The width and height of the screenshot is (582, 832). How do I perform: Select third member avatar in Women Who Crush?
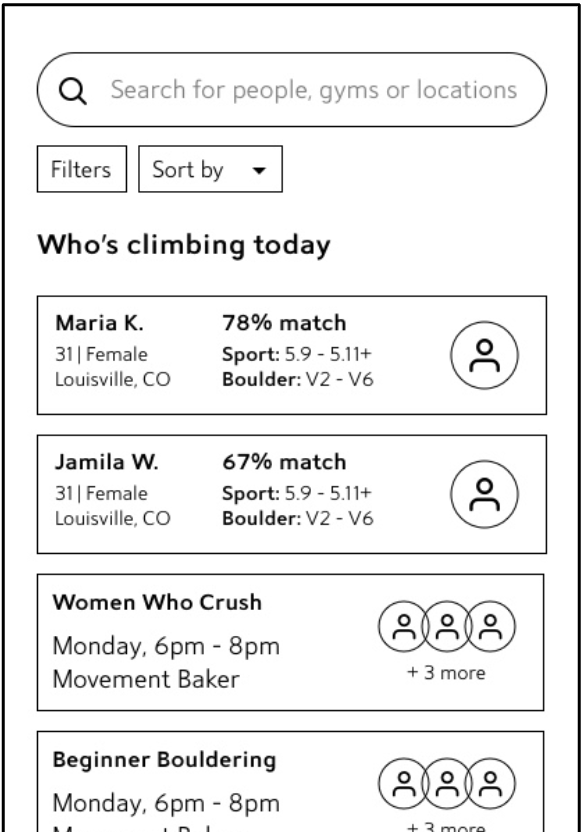[x=490, y=626]
